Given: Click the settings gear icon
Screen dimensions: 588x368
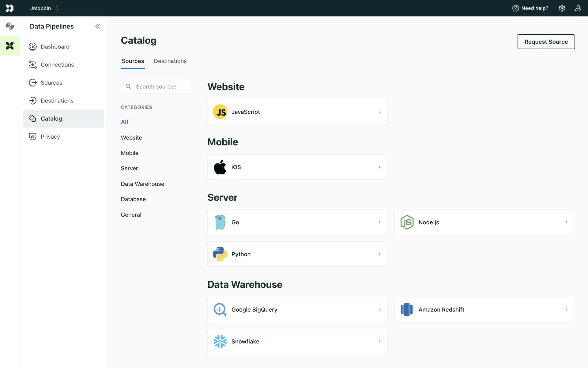Looking at the screenshot, I should tap(562, 8).
